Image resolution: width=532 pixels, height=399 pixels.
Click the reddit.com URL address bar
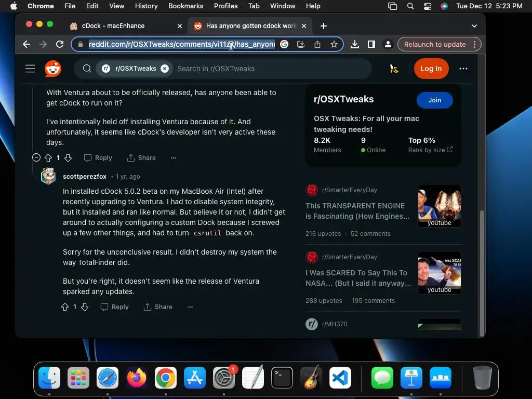181,44
